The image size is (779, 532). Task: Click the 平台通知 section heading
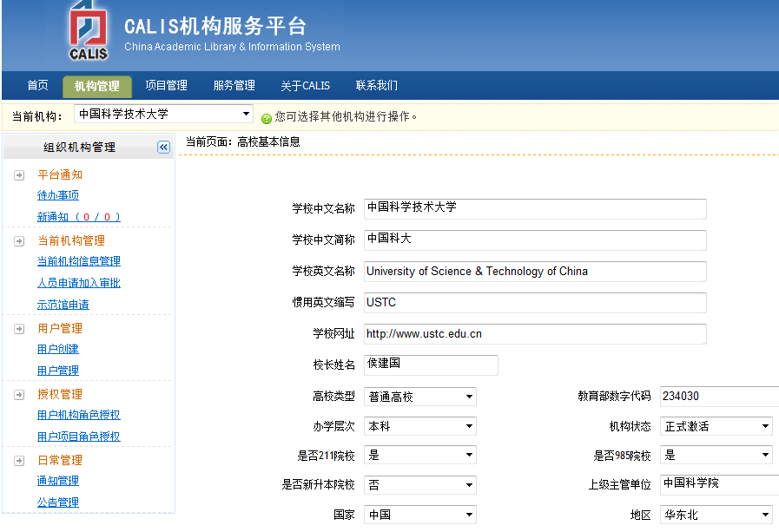tap(60, 174)
